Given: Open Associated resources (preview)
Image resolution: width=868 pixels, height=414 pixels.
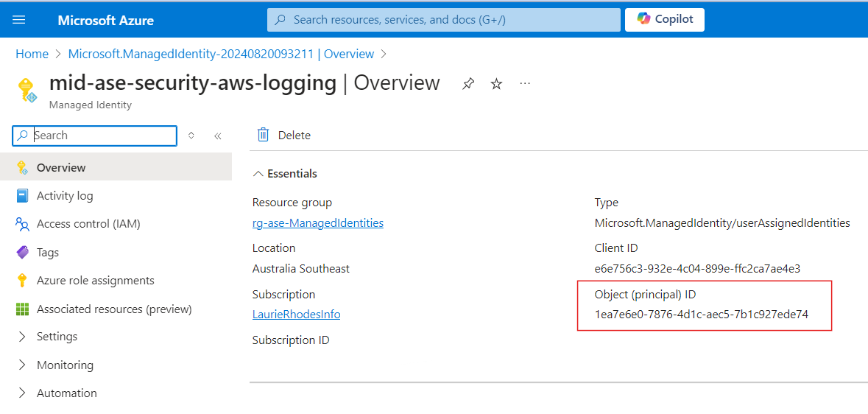Looking at the screenshot, I should click(116, 309).
